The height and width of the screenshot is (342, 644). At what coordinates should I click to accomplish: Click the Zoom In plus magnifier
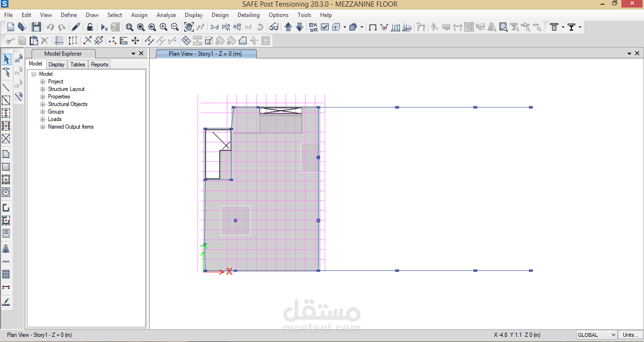(x=164, y=27)
